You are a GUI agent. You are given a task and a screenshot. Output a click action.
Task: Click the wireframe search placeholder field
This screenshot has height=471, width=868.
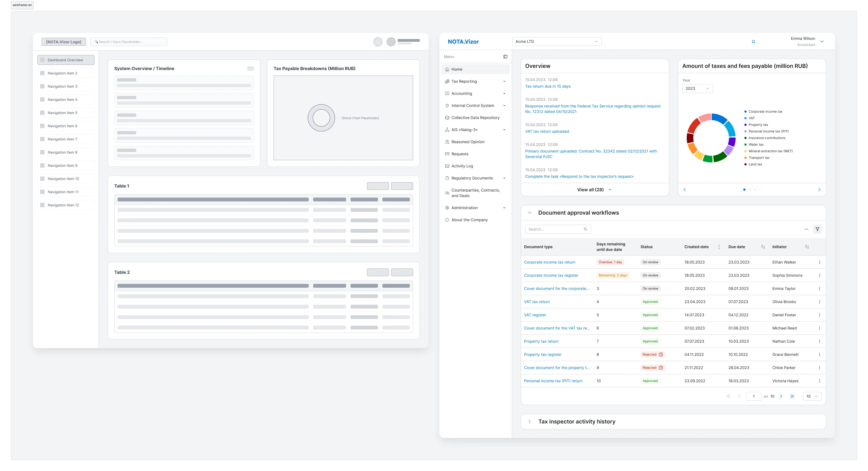tap(129, 42)
